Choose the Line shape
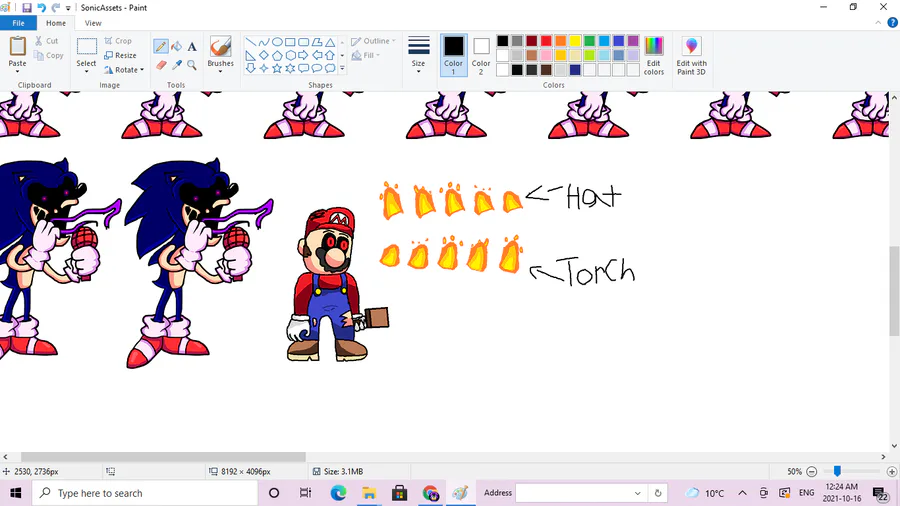900x506 pixels. [x=251, y=42]
